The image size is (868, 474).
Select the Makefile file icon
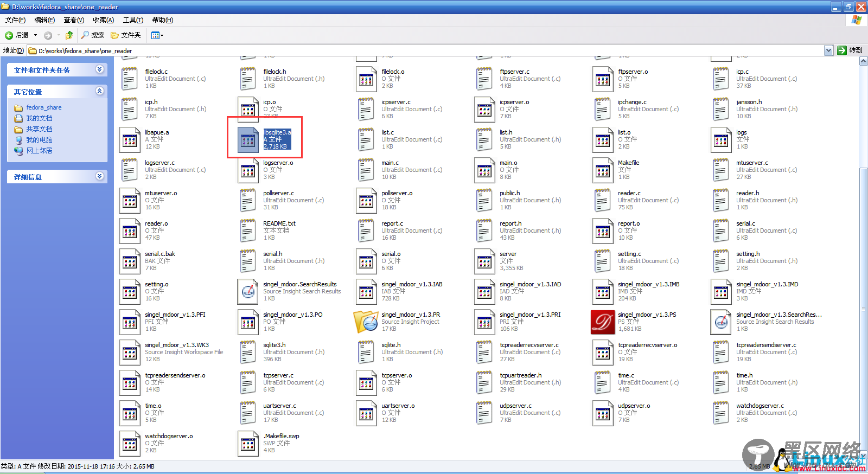(603, 170)
